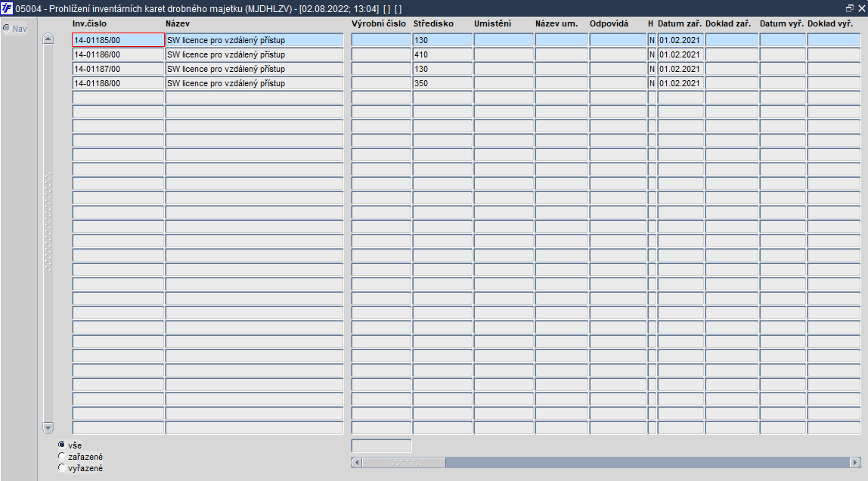Click the Název cell of row 14-01188/00
The width and height of the screenshot is (868, 481).
click(254, 83)
